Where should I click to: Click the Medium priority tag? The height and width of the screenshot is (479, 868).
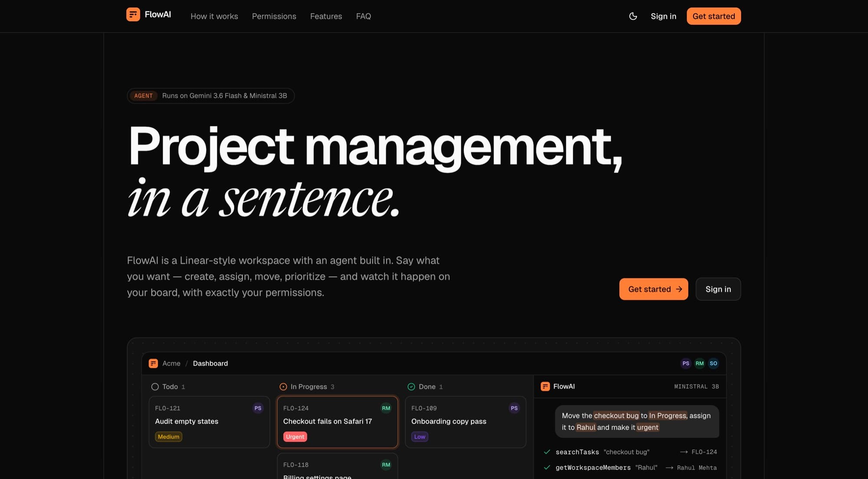coord(168,436)
